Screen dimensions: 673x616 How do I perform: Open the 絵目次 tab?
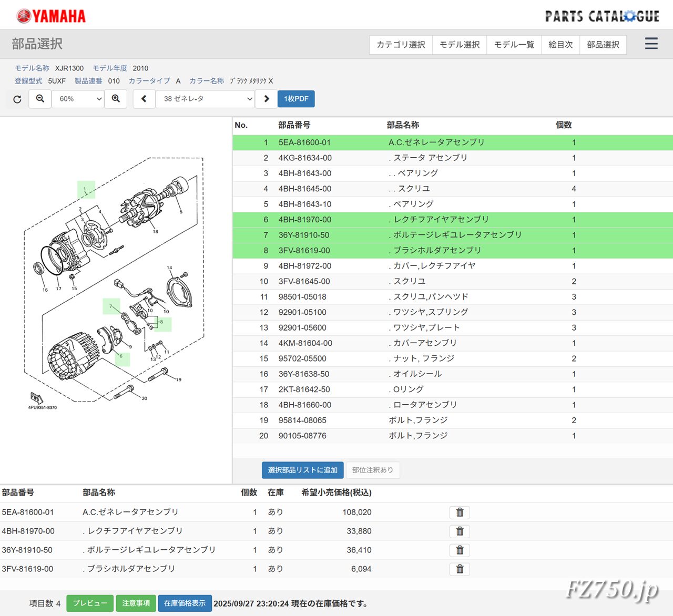(x=560, y=45)
